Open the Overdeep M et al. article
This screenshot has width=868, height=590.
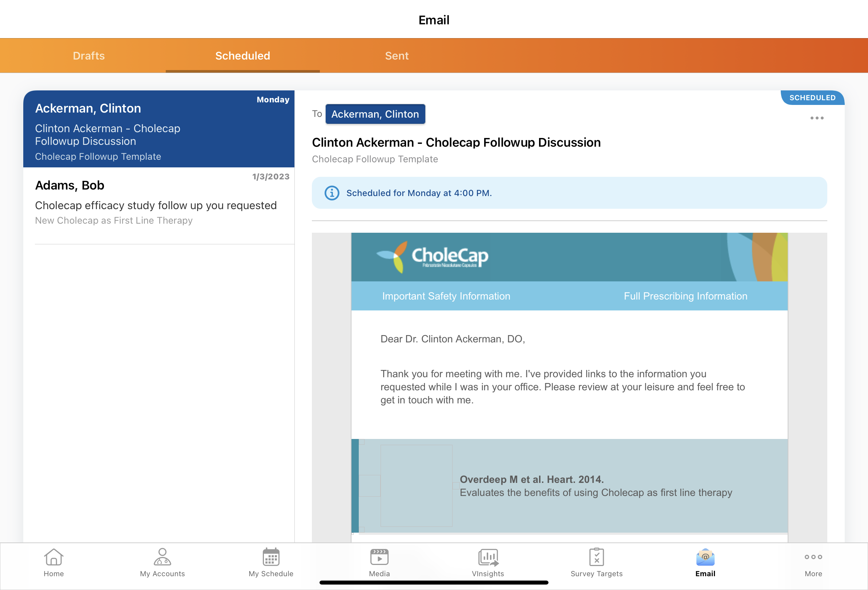(531, 479)
